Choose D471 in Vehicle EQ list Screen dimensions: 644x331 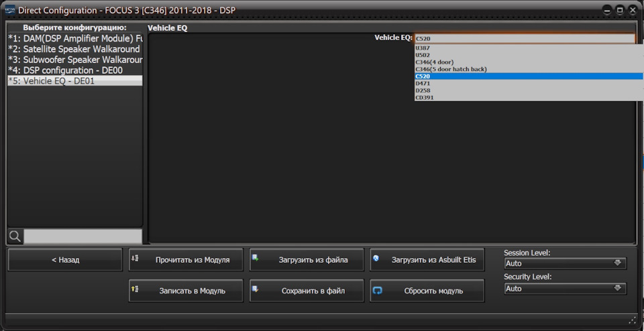click(x=529, y=83)
